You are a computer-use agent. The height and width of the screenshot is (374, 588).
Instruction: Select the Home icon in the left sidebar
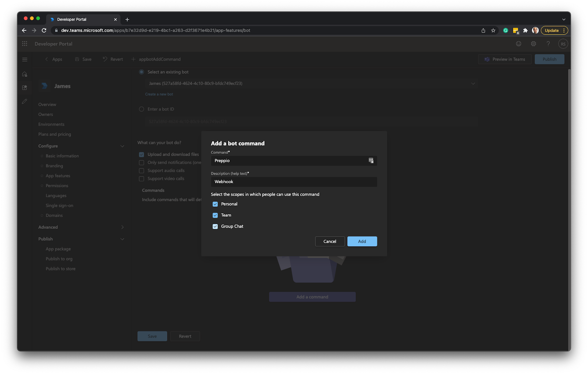24,74
